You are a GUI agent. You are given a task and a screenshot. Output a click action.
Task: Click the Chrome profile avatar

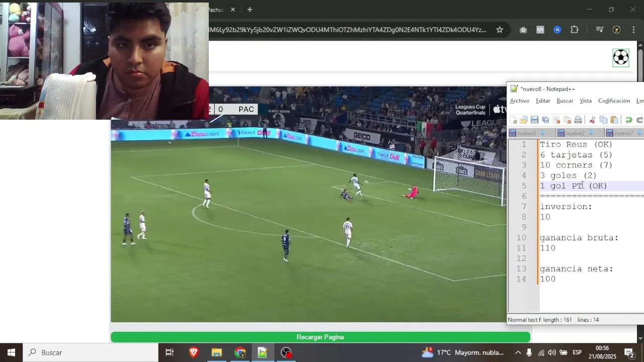pos(616,30)
